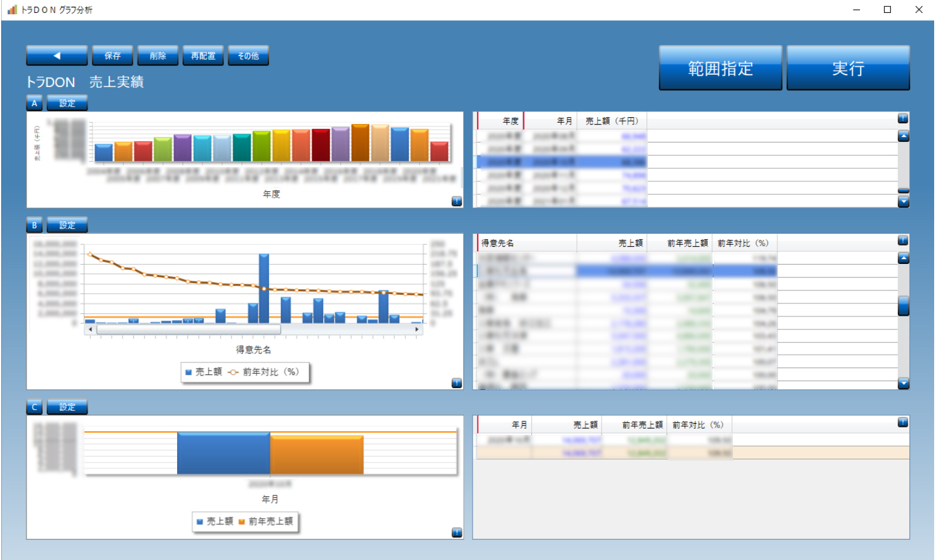Click the 再配置 button
The height and width of the screenshot is (560, 936).
pyautogui.click(x=203, y=56)
